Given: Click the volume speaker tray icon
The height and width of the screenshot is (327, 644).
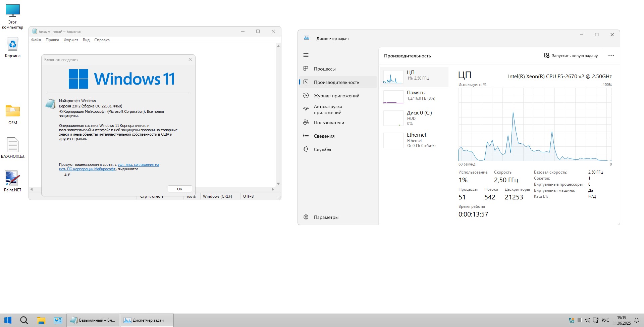Looking at the screenshot, I should pyautogui.click(x=587, y=320).
